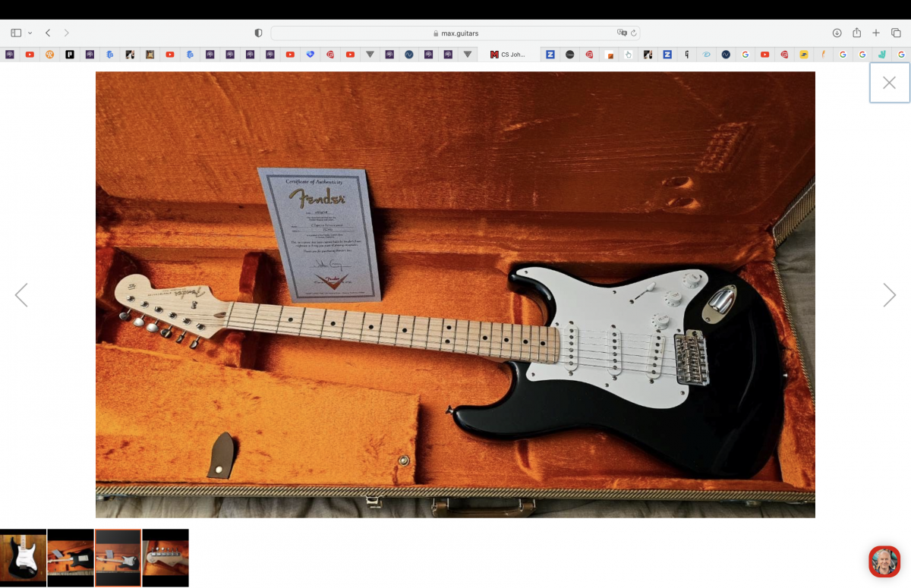Click the privacy report shield icon

pos(258,33)
